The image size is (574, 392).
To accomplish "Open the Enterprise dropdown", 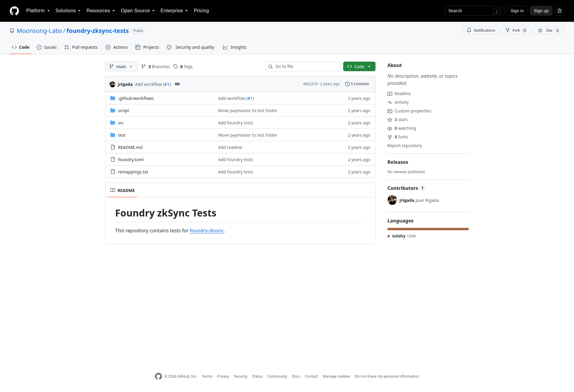I will (174, 11).
